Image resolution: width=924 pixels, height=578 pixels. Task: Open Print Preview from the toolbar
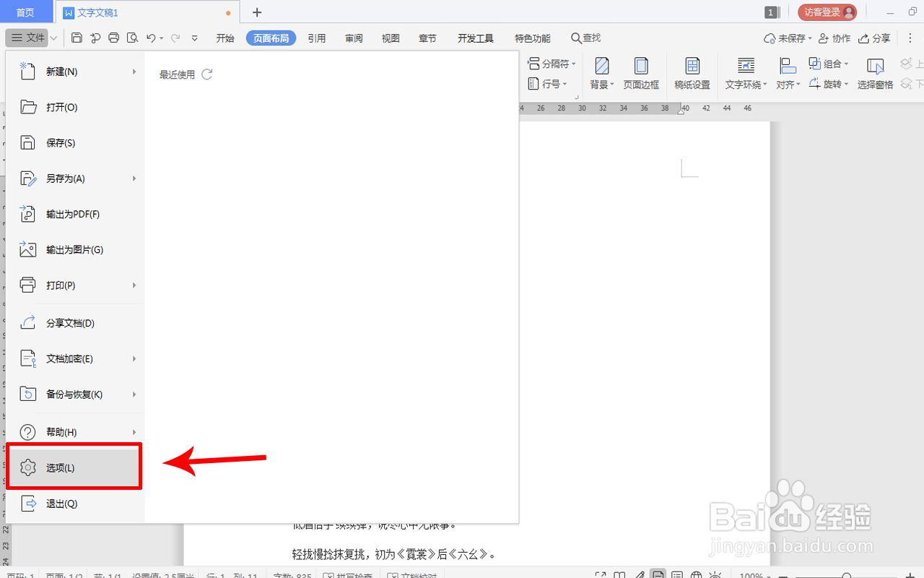point(132,38)
